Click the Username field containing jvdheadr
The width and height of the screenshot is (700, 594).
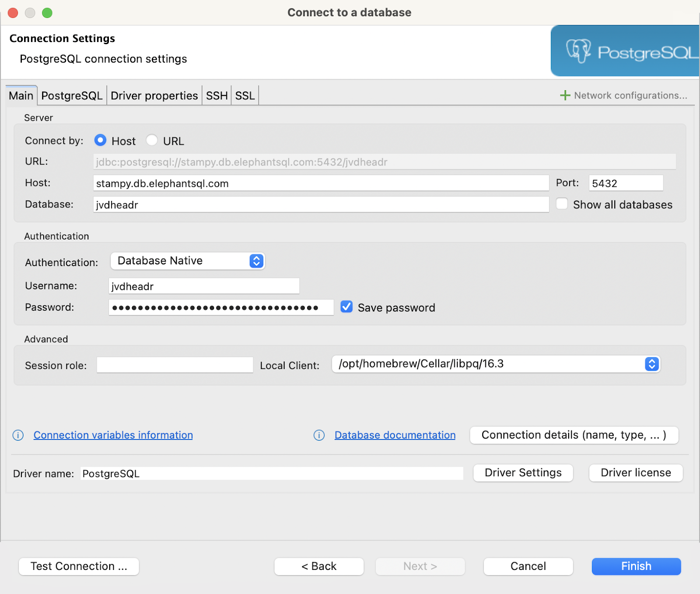pyautogui.click(x=204, y=286)
